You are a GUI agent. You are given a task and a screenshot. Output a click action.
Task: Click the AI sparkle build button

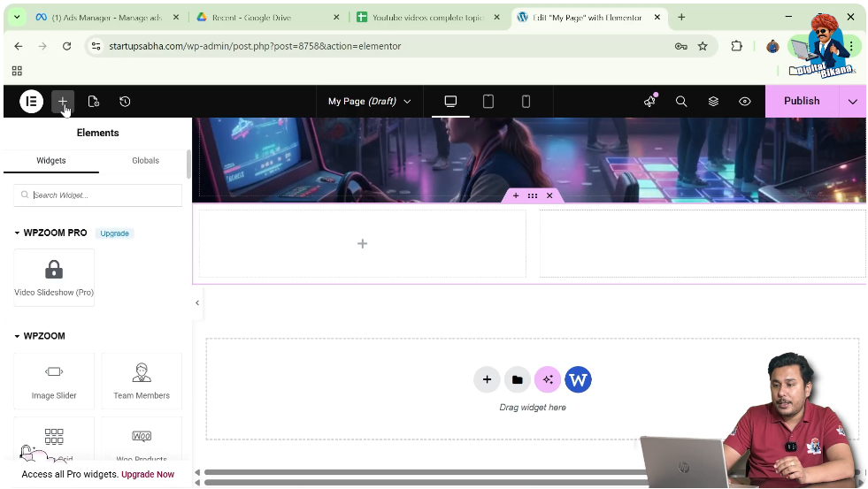coord(548,380)
